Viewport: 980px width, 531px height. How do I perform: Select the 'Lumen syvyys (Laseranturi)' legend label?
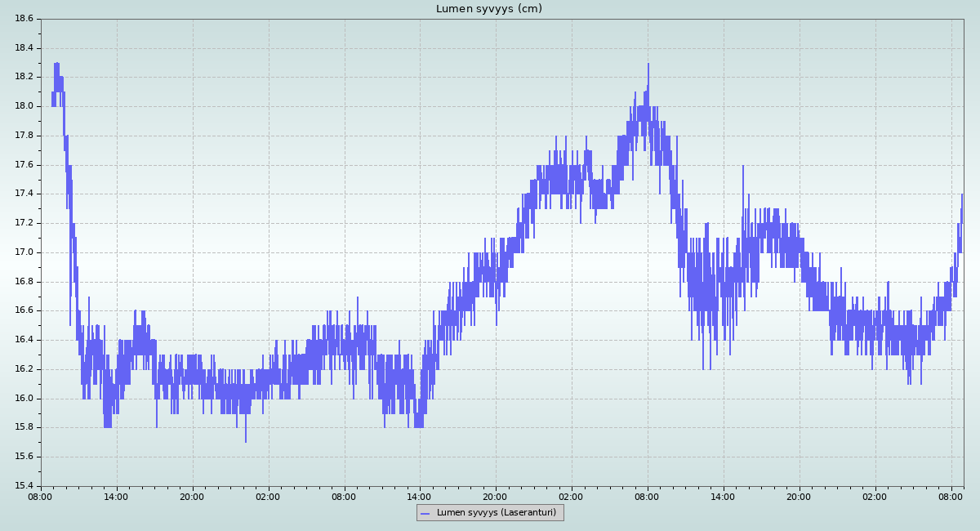click(496, 513)
